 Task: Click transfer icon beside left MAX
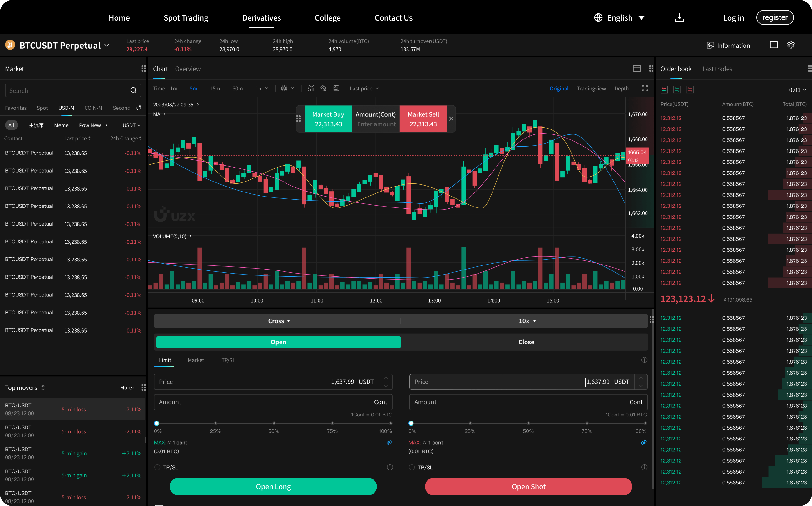point(389,442)
